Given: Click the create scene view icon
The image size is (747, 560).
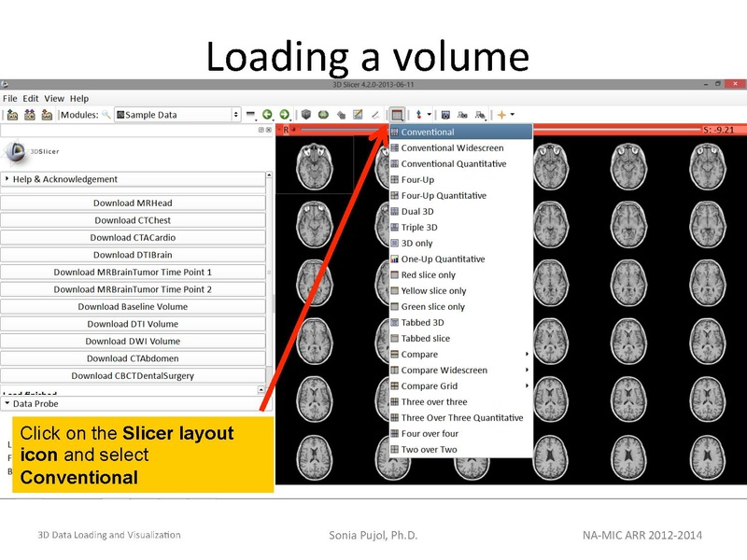Looking at the screenshot, I should pyautogui.click(x=462, y=115).
